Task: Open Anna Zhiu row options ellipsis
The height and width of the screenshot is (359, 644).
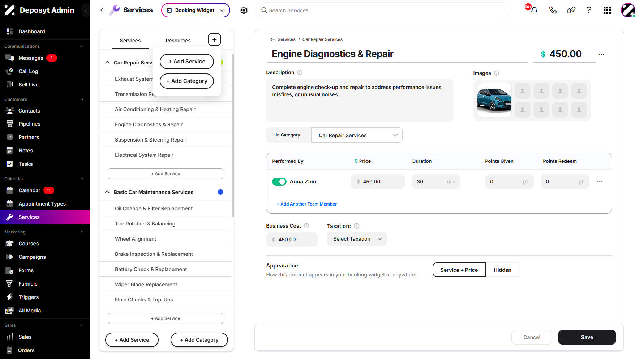Action: [x=600, y=182]
